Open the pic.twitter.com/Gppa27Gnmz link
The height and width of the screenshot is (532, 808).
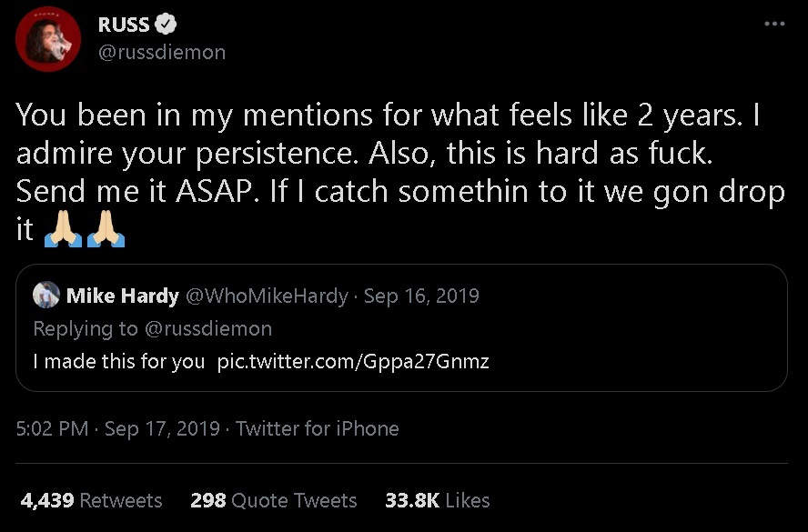[x=353, y=361]
